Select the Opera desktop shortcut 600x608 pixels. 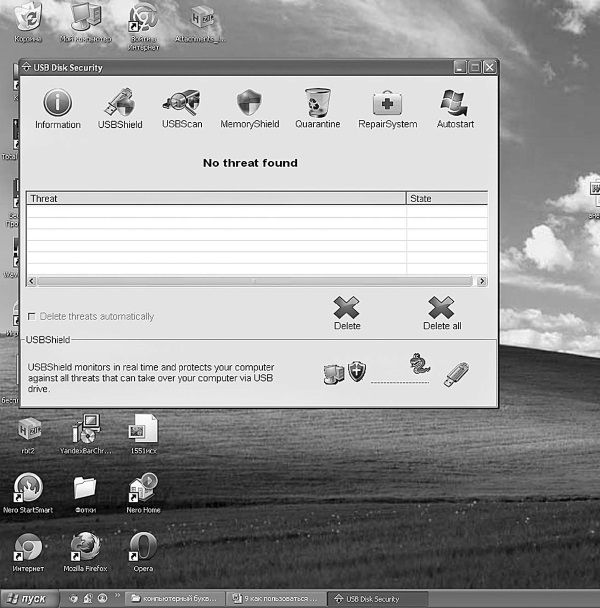(143, 551)
